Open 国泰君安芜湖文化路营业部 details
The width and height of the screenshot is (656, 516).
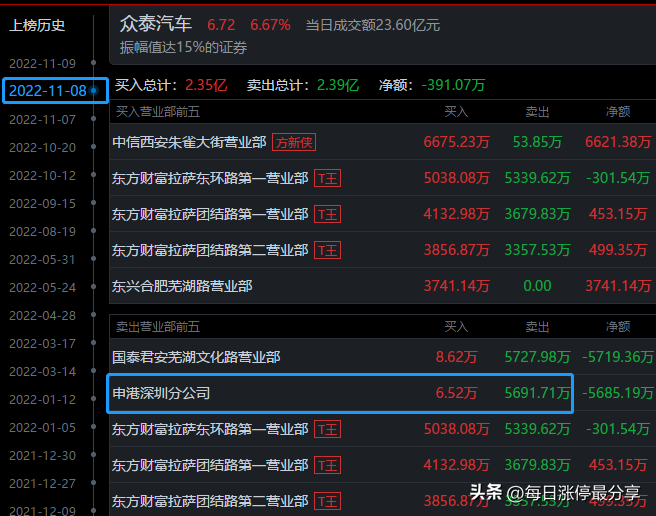196,357
